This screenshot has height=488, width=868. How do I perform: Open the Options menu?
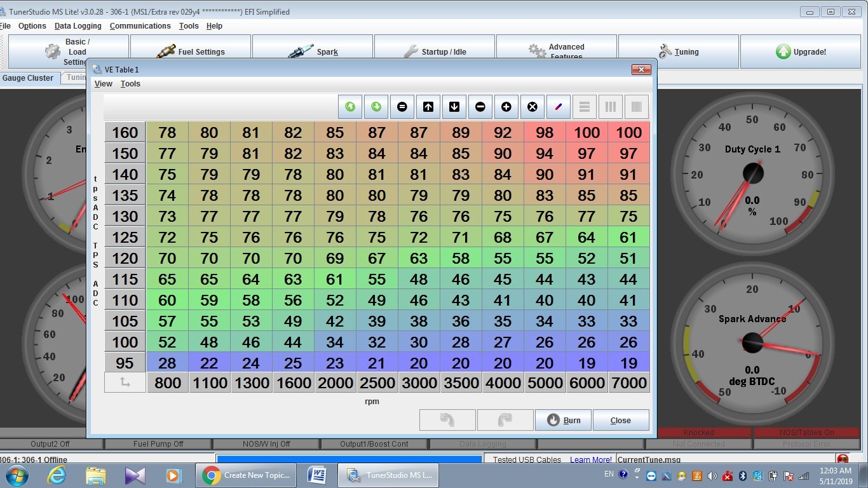(32, 26)
